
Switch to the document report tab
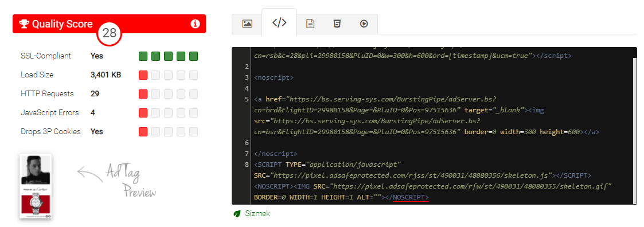point(310,24)
